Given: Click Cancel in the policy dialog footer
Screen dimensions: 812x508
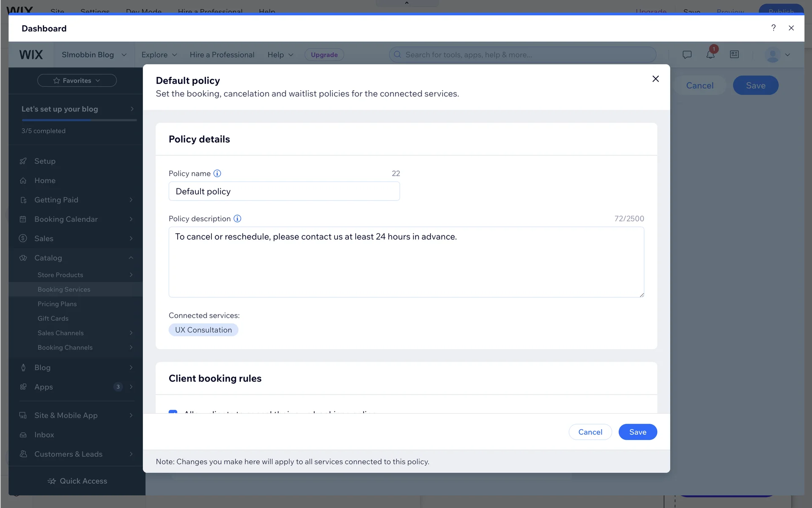Looking at the screenshot, I should pos(590,432).
